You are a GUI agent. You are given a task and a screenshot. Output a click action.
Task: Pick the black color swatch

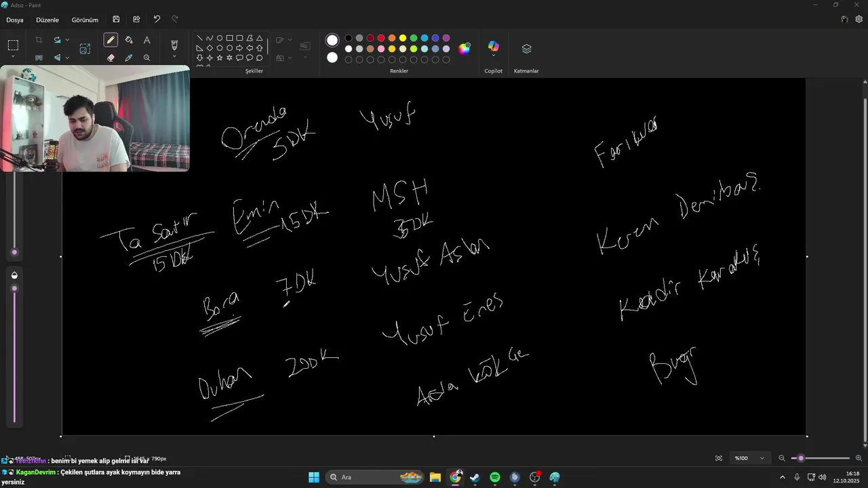[349, 38]
